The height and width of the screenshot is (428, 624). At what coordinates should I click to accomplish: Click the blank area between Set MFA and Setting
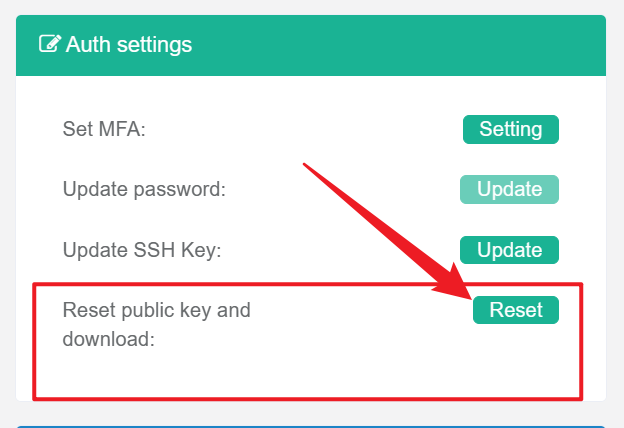pos(300,130)
